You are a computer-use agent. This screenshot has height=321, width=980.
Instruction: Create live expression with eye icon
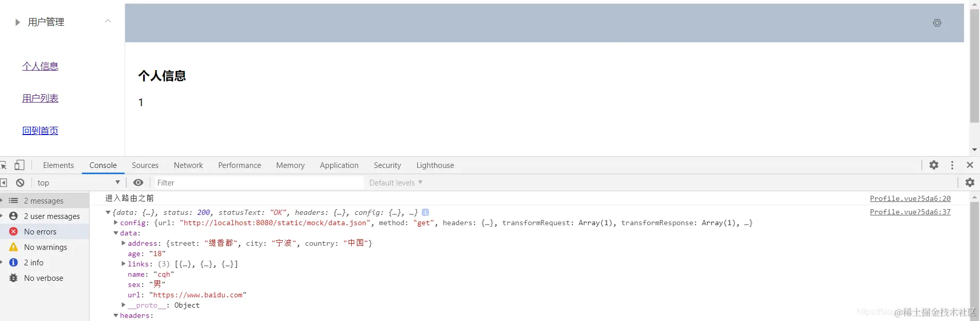click(138, 182)
